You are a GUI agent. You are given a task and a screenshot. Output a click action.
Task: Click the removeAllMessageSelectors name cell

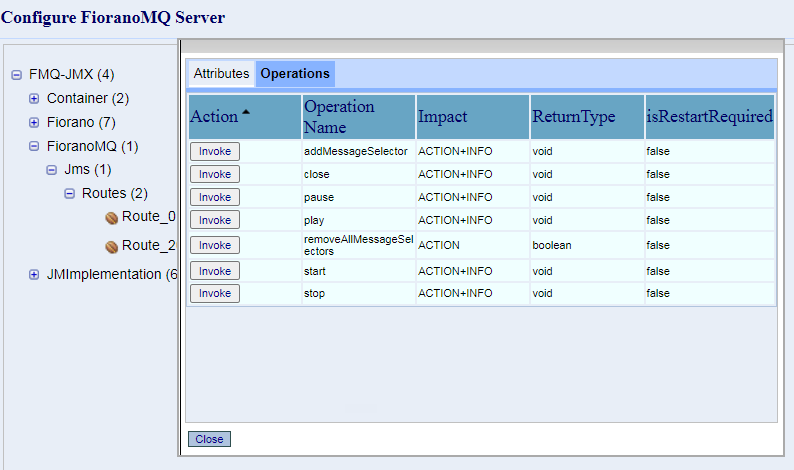359,245
